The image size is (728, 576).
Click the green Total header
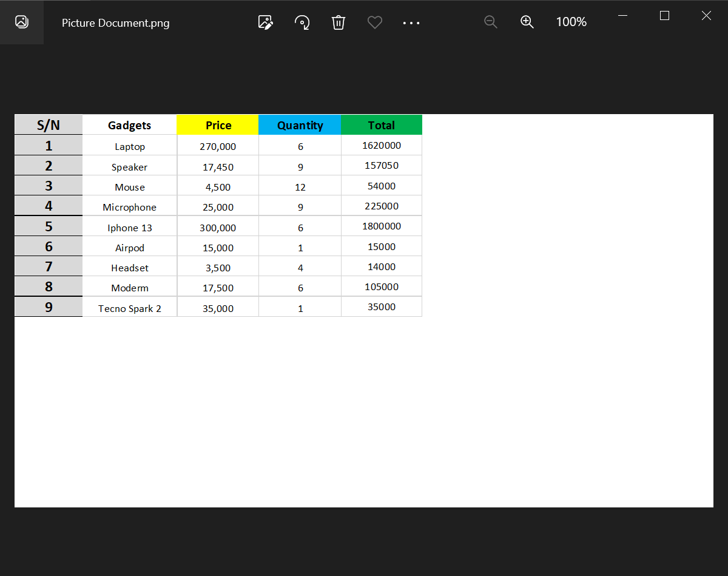click(381, 125)
